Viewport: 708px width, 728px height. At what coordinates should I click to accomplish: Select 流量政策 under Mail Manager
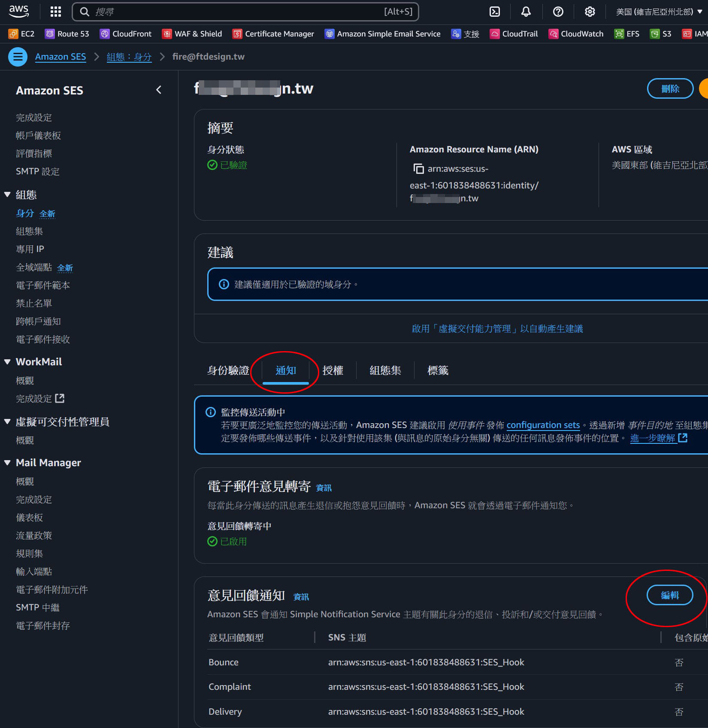34,536
